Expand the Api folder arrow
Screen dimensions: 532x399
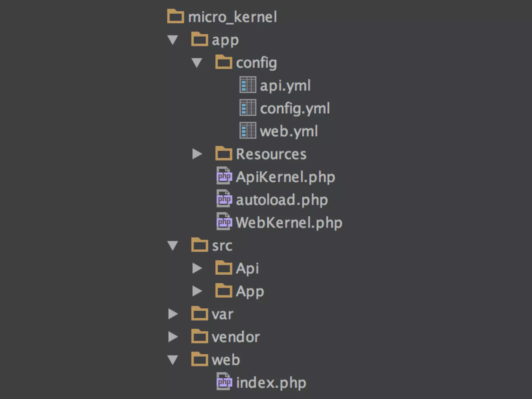pos(197,268)
